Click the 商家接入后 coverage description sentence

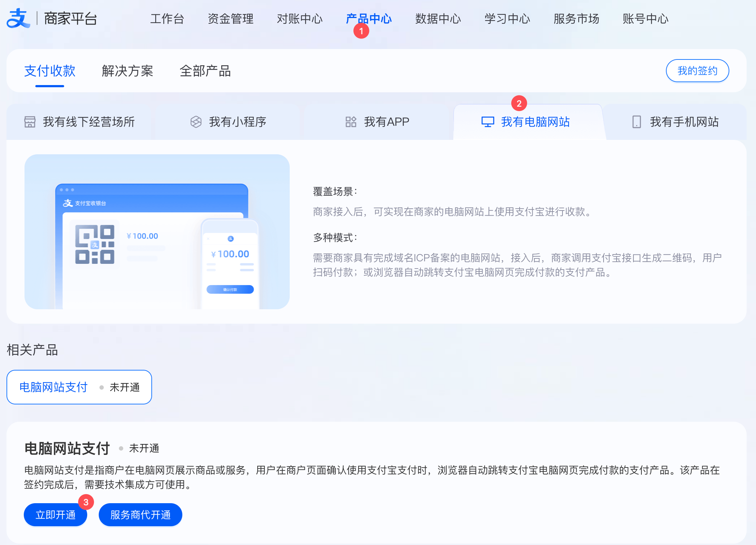point(453,212)
